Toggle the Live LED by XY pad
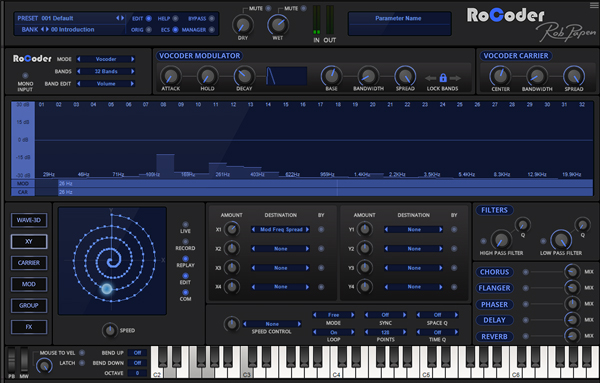Viewport: 600px width, 383px height. [x=185, y=225]
